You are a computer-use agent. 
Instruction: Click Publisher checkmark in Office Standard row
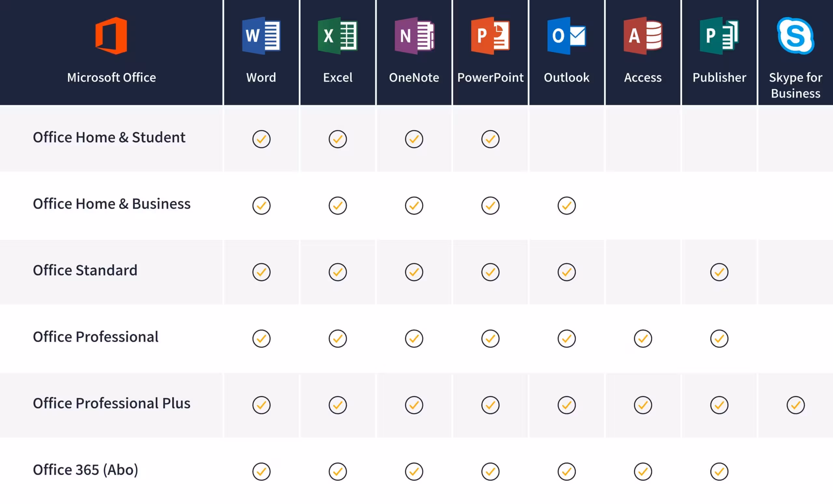(x=719, y=272)
